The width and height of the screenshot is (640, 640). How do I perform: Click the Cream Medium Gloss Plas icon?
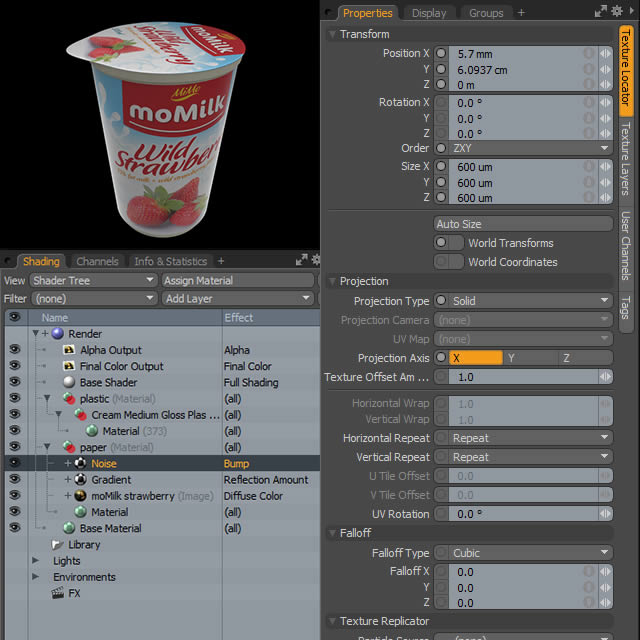80,415
